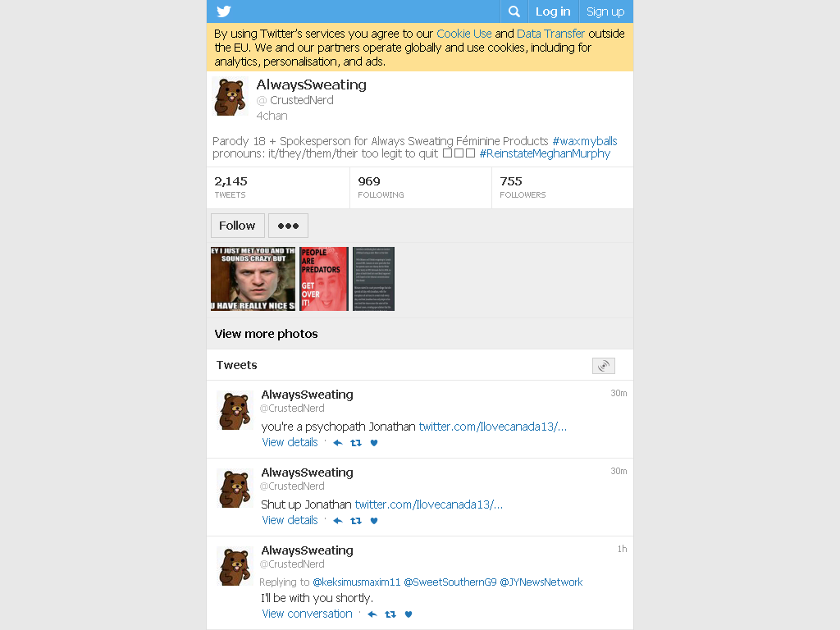Open the Sign up page
The width and height of the screenshot is (840, 630).
(605, 11)
